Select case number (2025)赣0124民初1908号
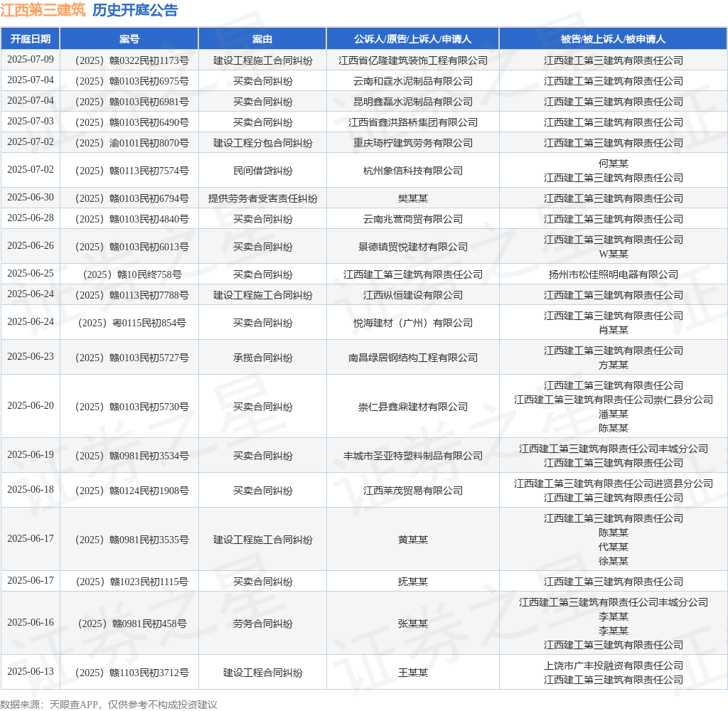The width and height of the screenshot is (728, 711). 132,491
